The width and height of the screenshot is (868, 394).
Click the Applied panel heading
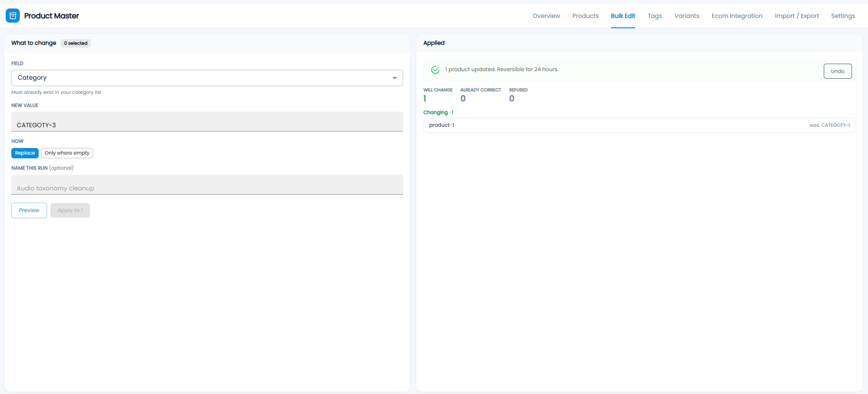click(434, 43)
